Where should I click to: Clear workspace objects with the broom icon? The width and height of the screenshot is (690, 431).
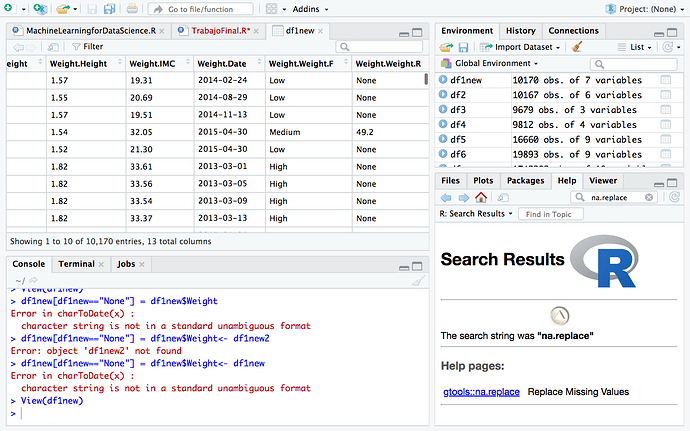tap(577, 47)
